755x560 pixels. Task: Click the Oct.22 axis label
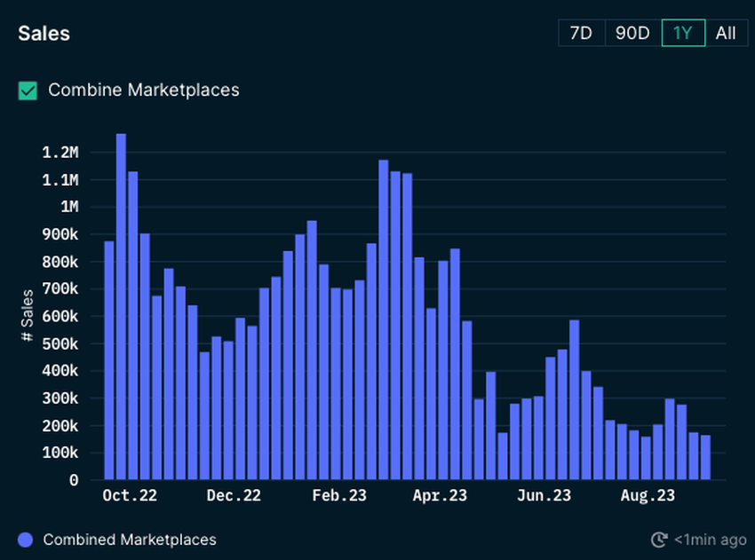129,495
